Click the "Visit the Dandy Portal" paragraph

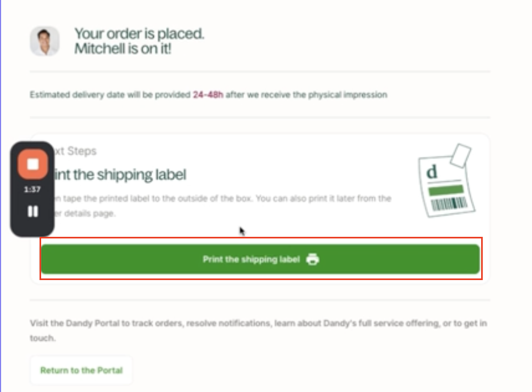click(x=258, y=323)
